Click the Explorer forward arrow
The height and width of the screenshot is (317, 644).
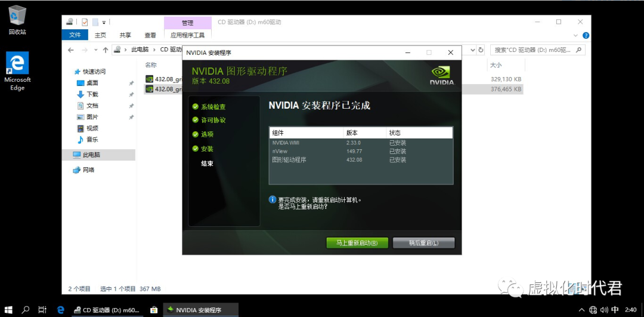(x=85, y=50)
